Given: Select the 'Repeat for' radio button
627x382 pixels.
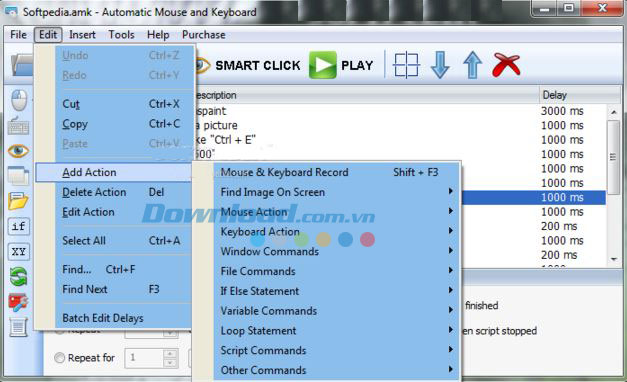Looking at the screenshot, I should (x=60, y=358).
